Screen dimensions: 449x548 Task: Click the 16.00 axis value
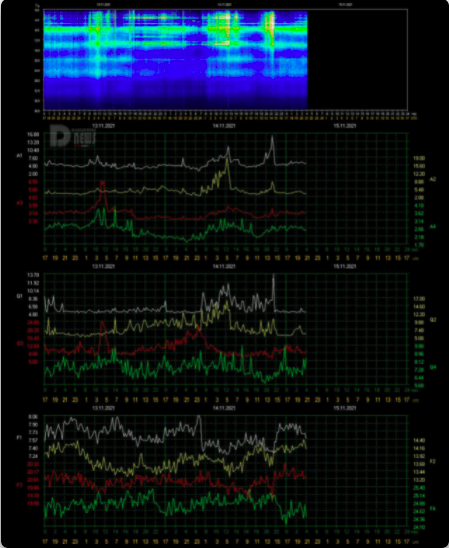coord(33,135)
